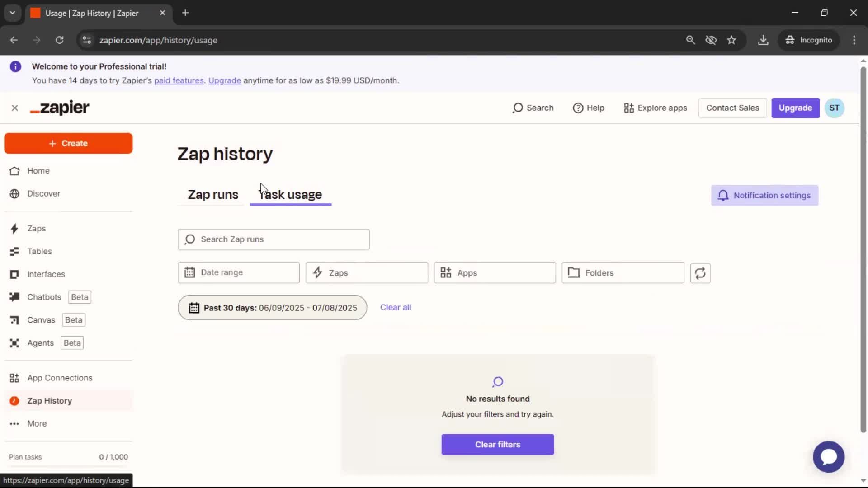Open the Chrome three-dot menu

click(x=854, y=40)
